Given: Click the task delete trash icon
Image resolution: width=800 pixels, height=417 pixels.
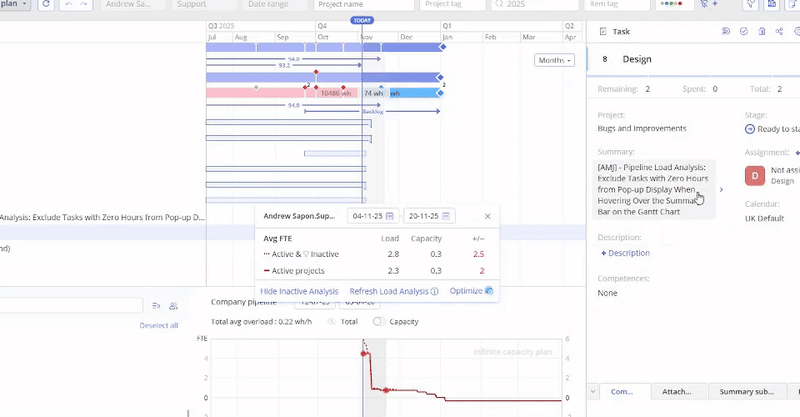Looking at the screenshot, I should (761, 32).
